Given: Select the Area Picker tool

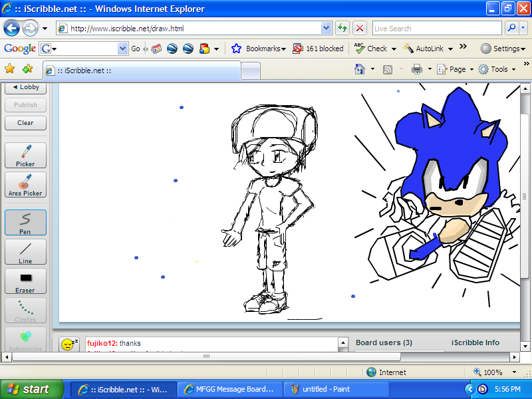Looking at the screenshot, I should pos(25,184).
